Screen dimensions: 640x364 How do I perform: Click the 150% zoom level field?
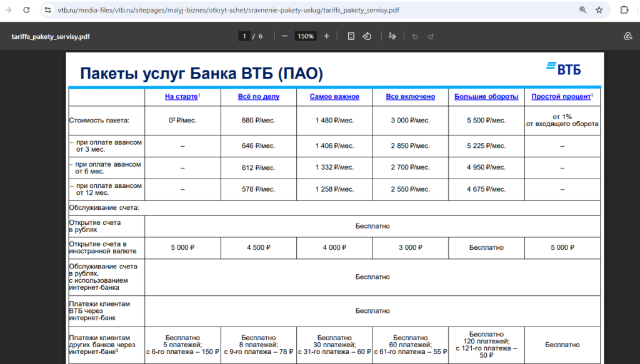[x=306, y=36]
